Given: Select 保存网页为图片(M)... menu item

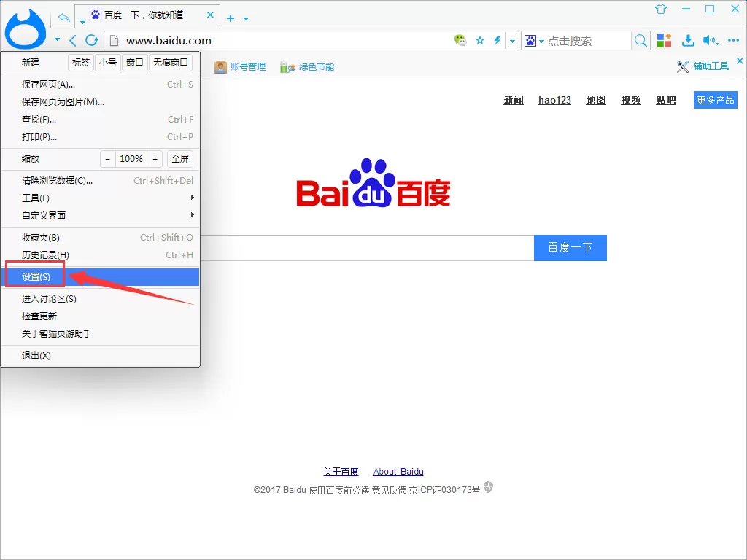Looking at the screenshot, I should coord(100,102).
